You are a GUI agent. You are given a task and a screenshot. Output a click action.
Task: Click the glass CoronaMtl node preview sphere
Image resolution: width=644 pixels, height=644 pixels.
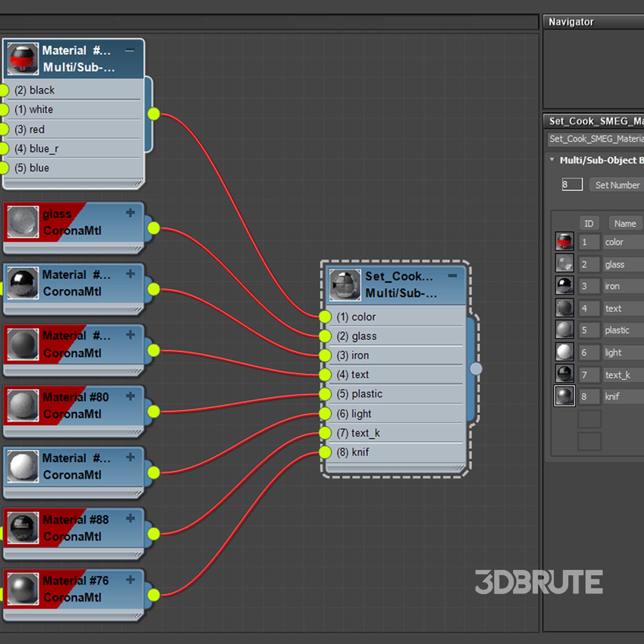pos(23,222)
